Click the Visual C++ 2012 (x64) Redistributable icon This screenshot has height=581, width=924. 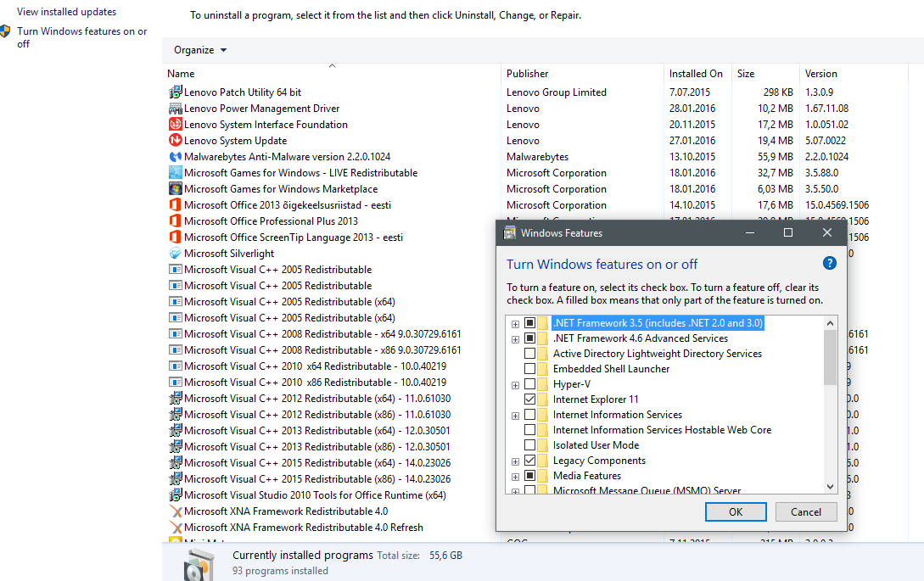point(175,399)
